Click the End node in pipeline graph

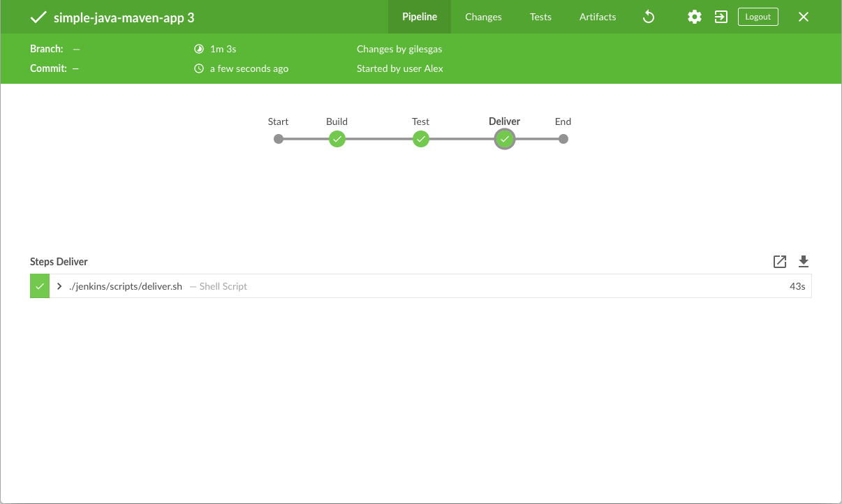pyautogui.click(x=563, y=139)
